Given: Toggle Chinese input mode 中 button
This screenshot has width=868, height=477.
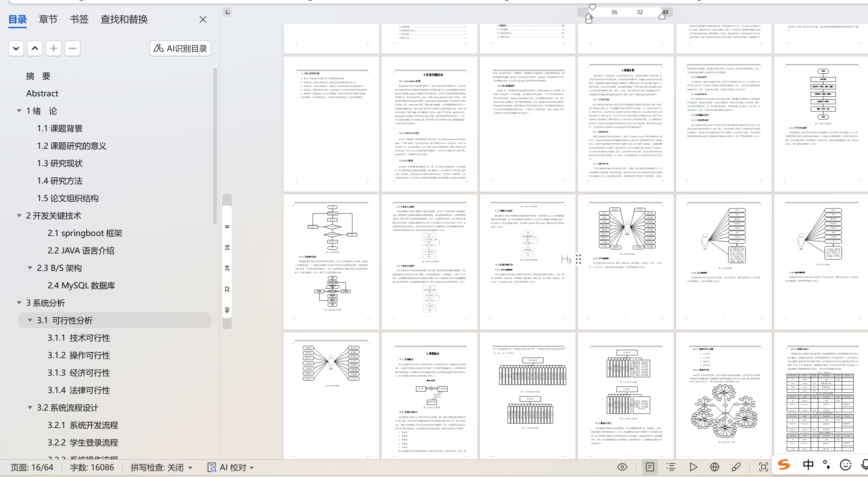Looking at the screenshot, I should (808, 465).
